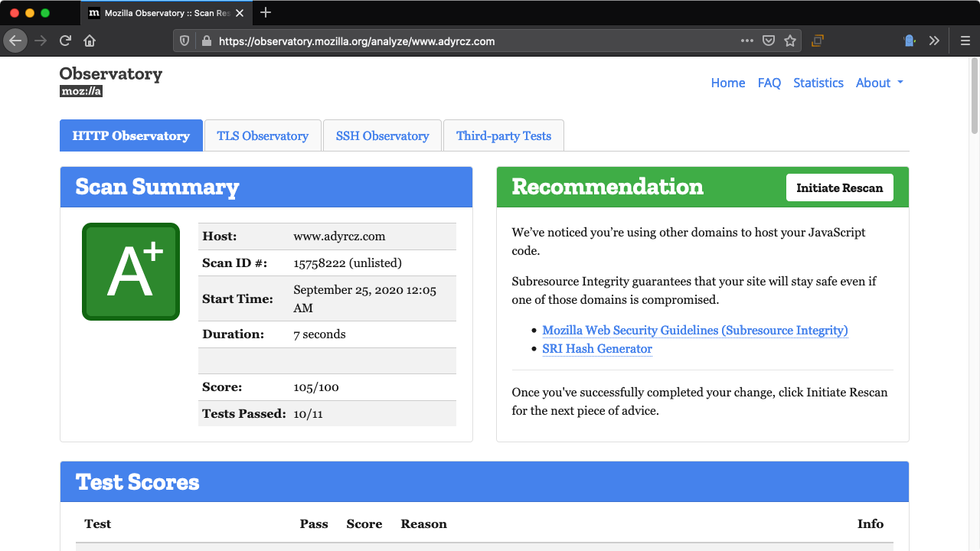
Task: Open the Statistics page
Action: point(818,83)
